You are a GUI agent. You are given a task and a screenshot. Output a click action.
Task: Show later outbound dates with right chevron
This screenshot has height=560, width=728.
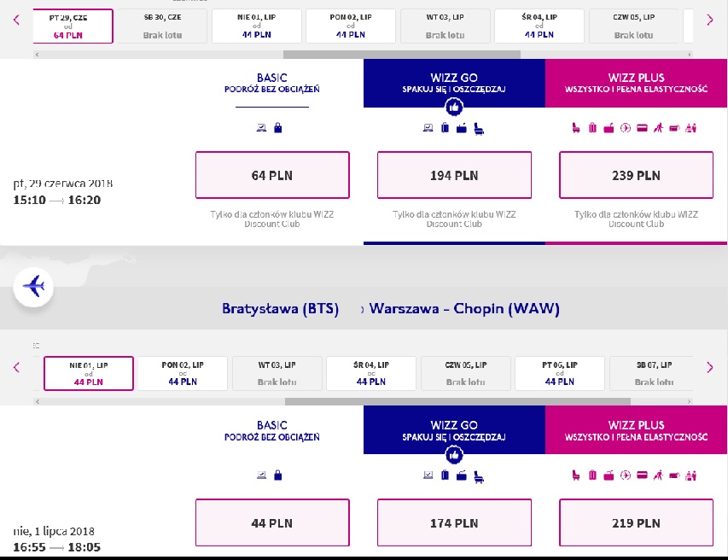click(x=709, y=20)
